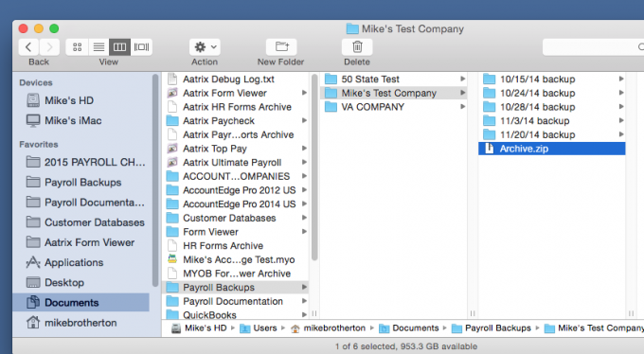This screenshot has height=354, width=644.
Task: Click Payroll Backups in path bar
Action: pos(492,328)
